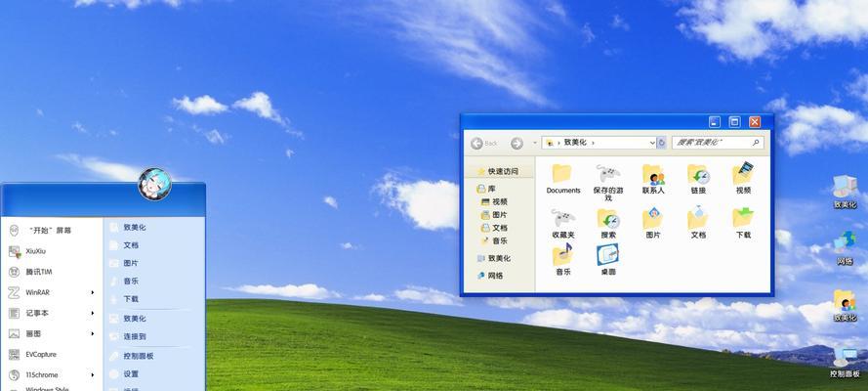Open the 控制面板 icon on the desktop

pyautogui.click(x=845, y=363)
